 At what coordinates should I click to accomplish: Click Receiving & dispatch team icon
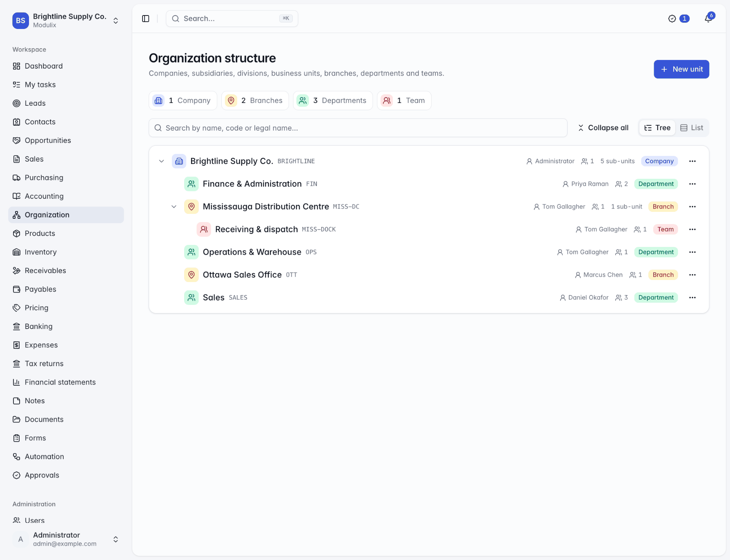(204, 229)
